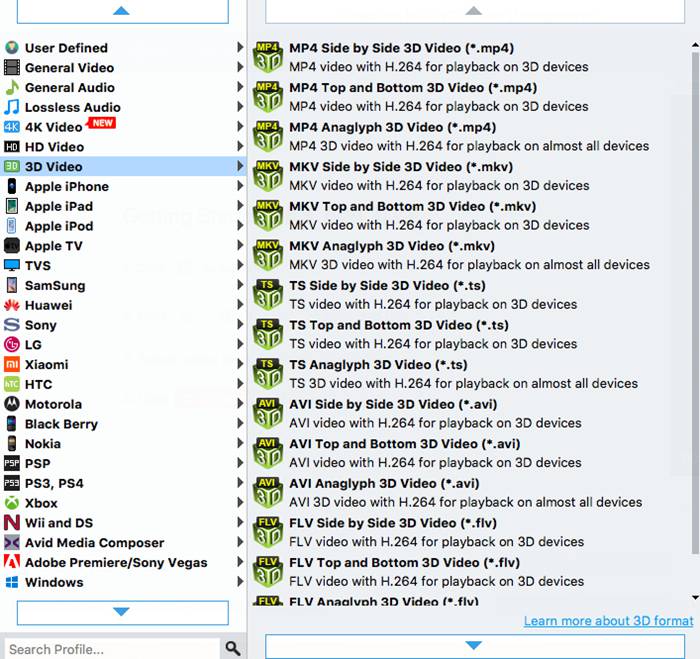The height and width of the screenshot is (659, 700).
Task: Click the Apple iPad device icon
Action: pos(12,206)
